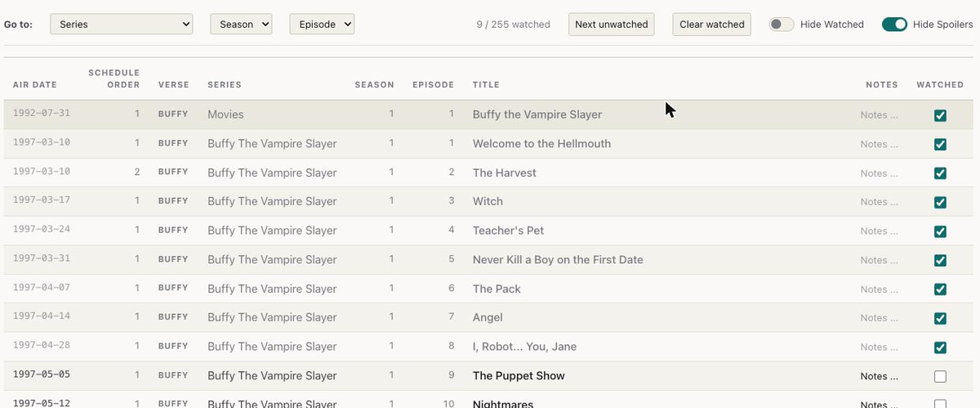The width and height of the screenshot is (980, 408).
Task: Uncheck watched for Angel
Action: coord(940,318)
